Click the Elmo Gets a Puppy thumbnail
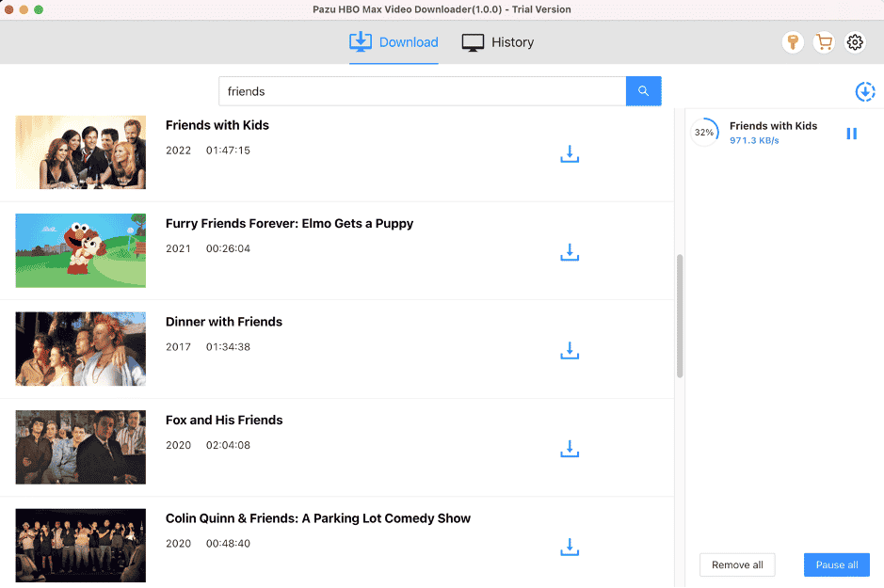 (80, 251)
